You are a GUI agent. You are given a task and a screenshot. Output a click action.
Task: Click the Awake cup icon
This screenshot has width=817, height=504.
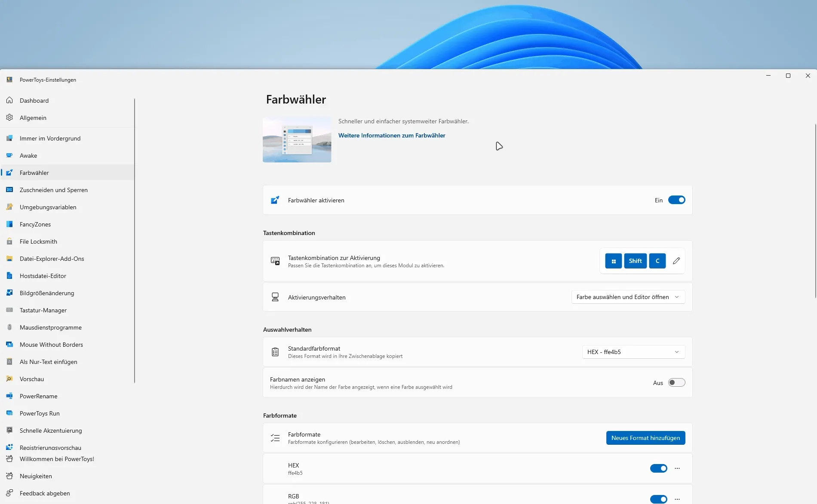pos(9,155)
